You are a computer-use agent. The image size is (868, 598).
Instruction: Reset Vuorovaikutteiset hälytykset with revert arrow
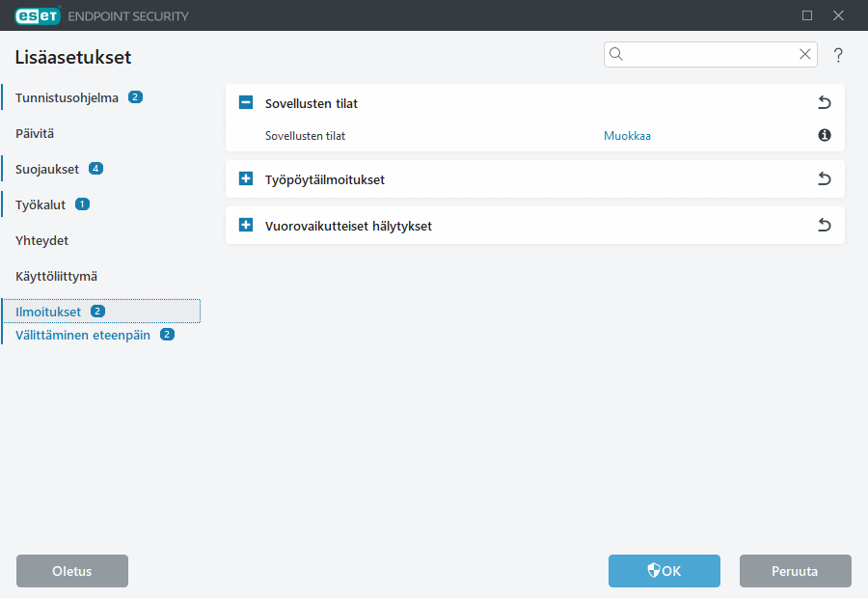pos(825,225)
